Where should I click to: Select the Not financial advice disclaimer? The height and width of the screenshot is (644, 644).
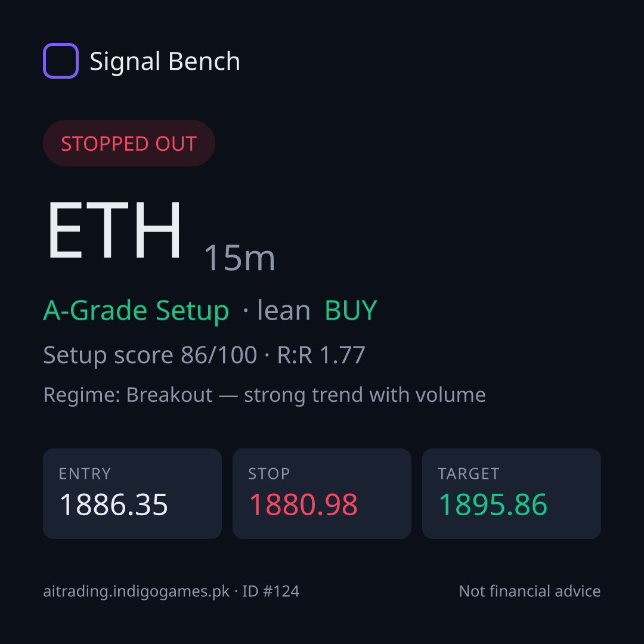point(530,592)
